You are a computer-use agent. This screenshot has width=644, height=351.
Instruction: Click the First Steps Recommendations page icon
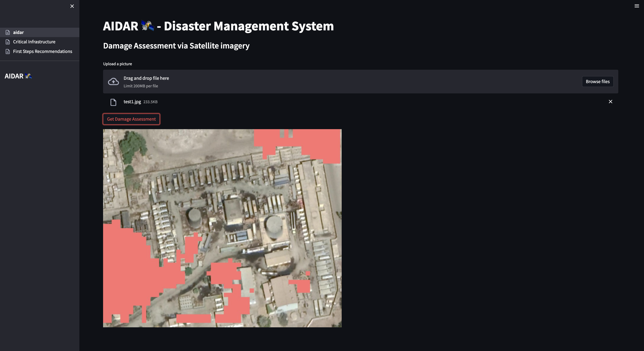tap(8, 51)
